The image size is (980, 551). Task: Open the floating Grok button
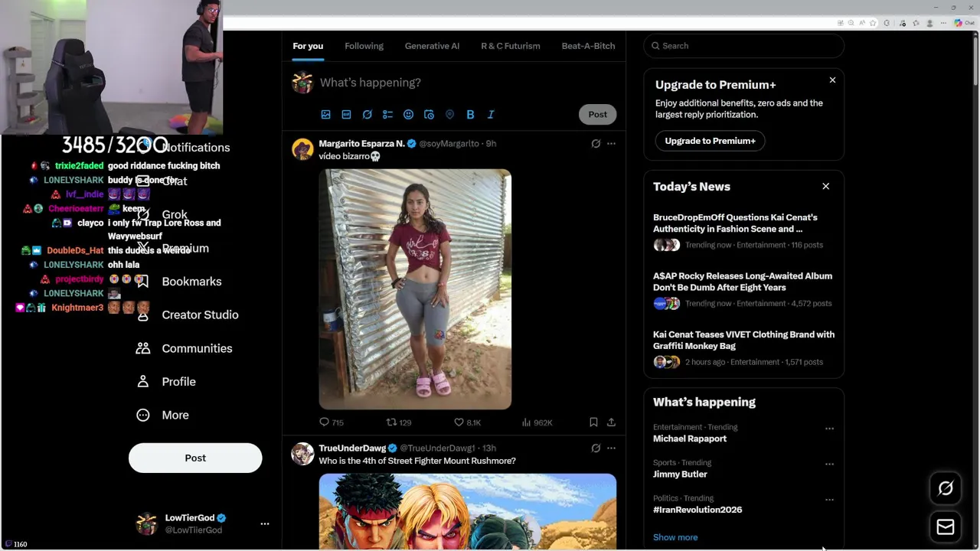click(946, 488)
